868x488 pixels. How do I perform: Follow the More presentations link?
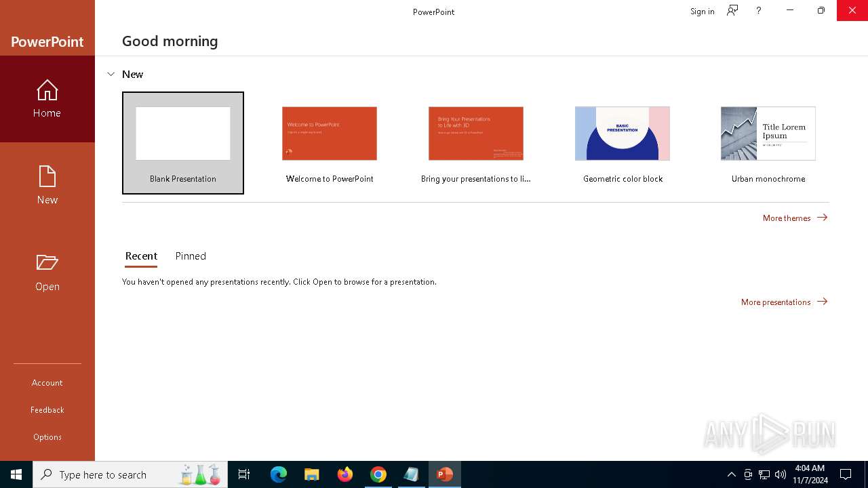[x=785, y=302]
